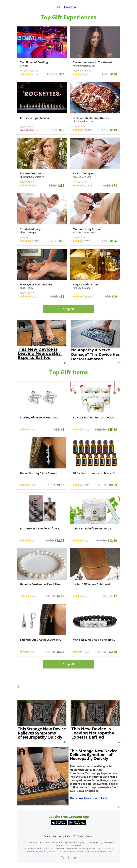Open the FAQ footer link
Image resolution: width=137 pixels, height=868 pixels.
[x=67, y=836]
